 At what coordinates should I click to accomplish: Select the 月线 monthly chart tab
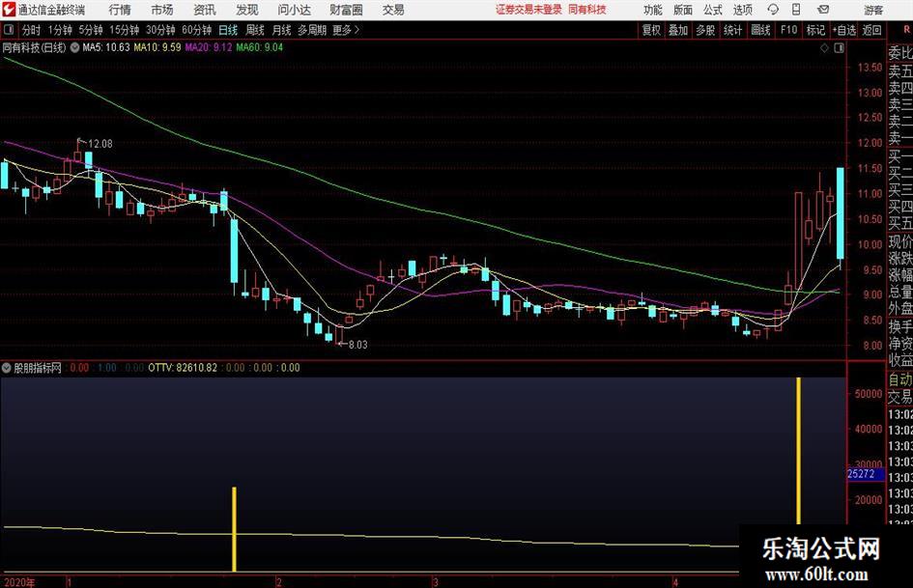(x=282, y=30)
